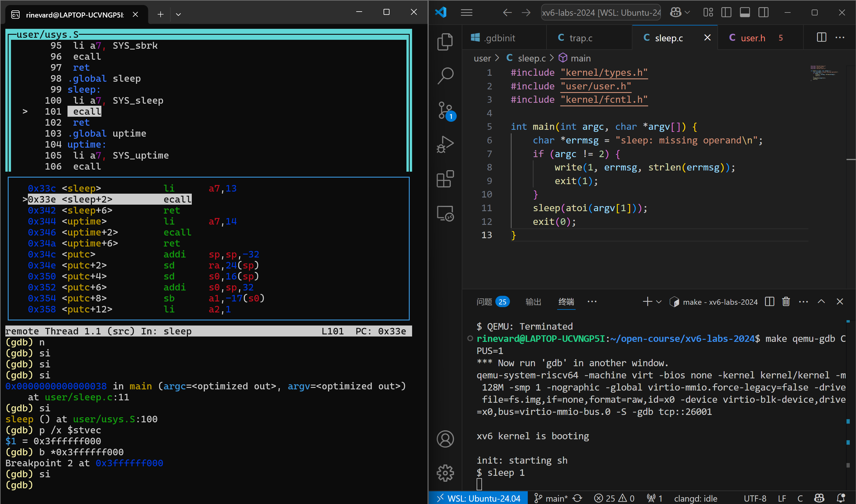Open the Explorer view in activity bar
The width and height of the screenshot is (856, 504).
pos(445,42)
